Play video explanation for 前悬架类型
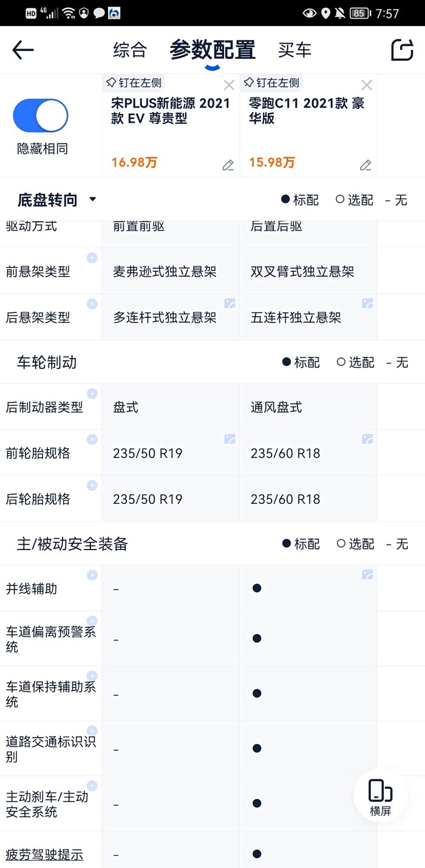 coord(92,258)
